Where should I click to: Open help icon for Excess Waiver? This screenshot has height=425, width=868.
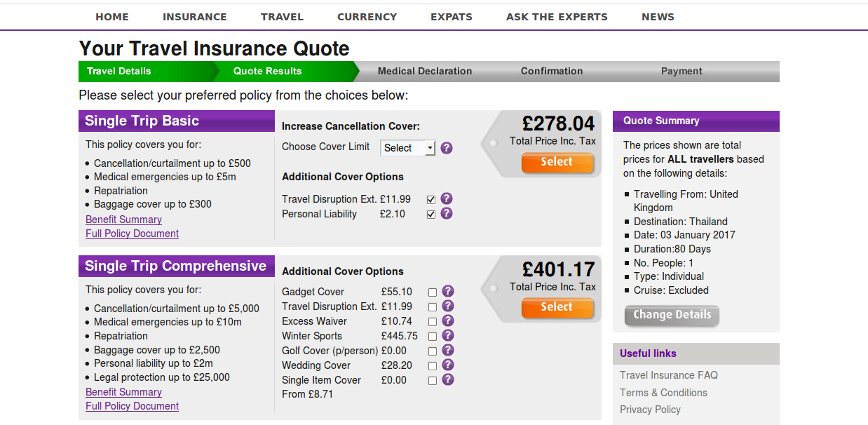tap(448, 321)
